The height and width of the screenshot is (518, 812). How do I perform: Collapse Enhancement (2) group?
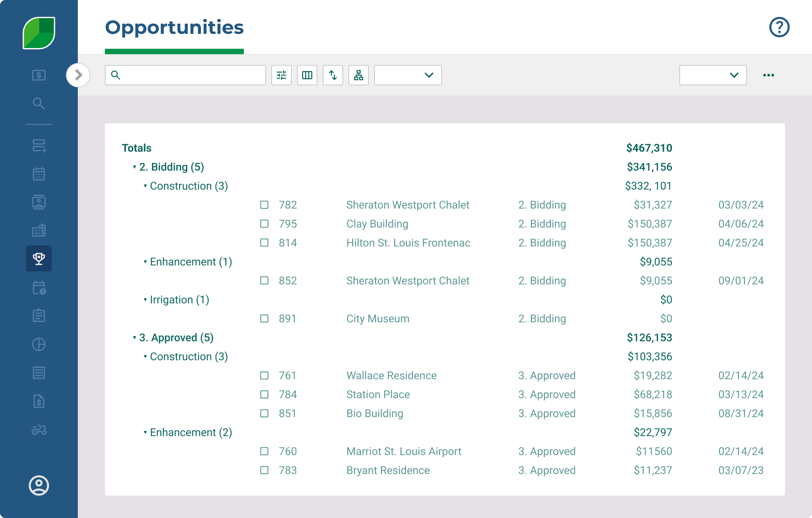(x=145, y=432)
